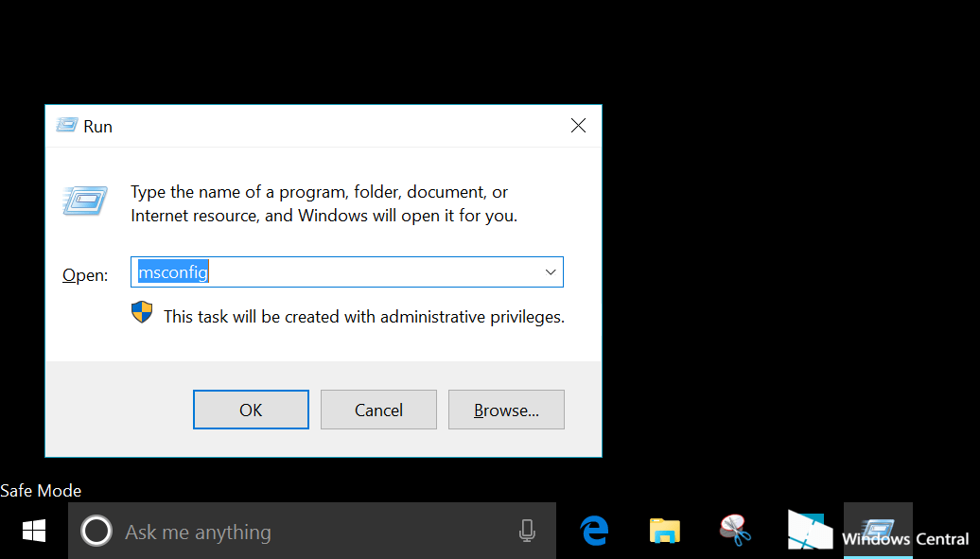Launch Microsoft Edge from the taskbar
The height and width of the screenshot is (559, 980).
[594, 531]
